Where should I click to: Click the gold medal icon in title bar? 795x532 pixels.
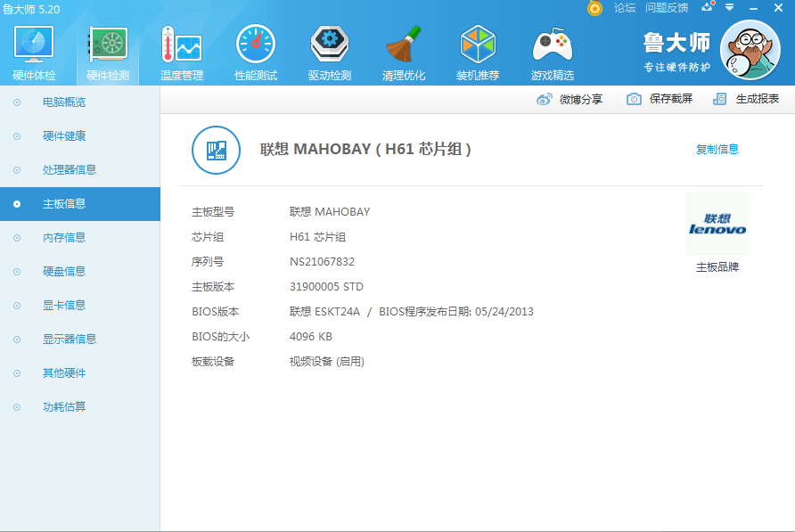coord(594,8)
